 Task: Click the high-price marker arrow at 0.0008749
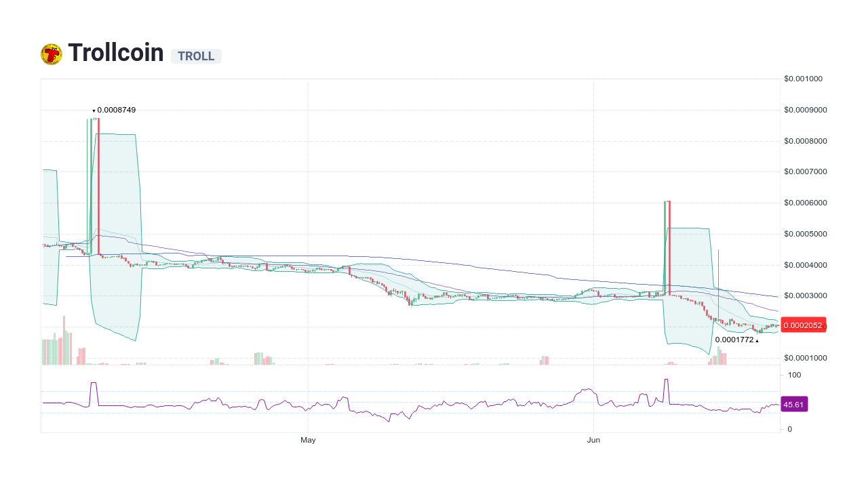[94, 110]
